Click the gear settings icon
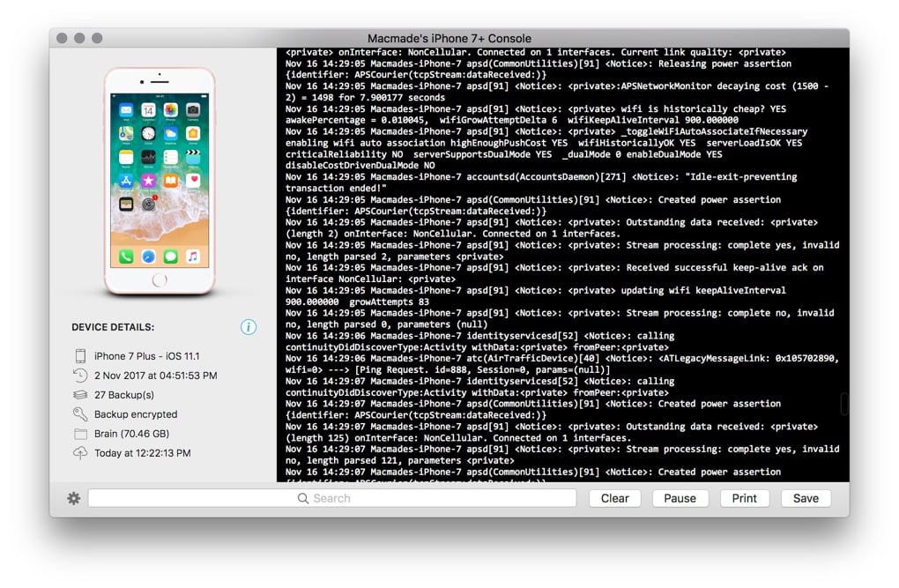Screen dimensions: 899x588 coord(73,498)
